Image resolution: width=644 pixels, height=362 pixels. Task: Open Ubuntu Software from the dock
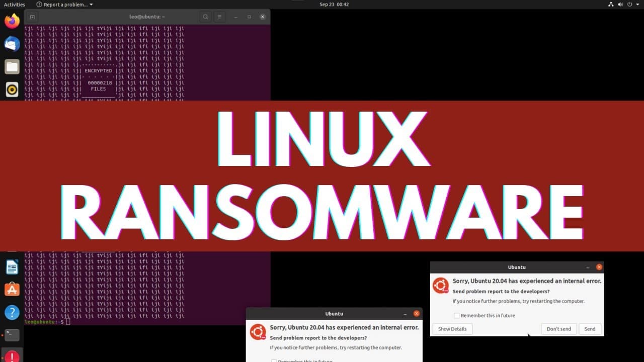tap(12, 289)
